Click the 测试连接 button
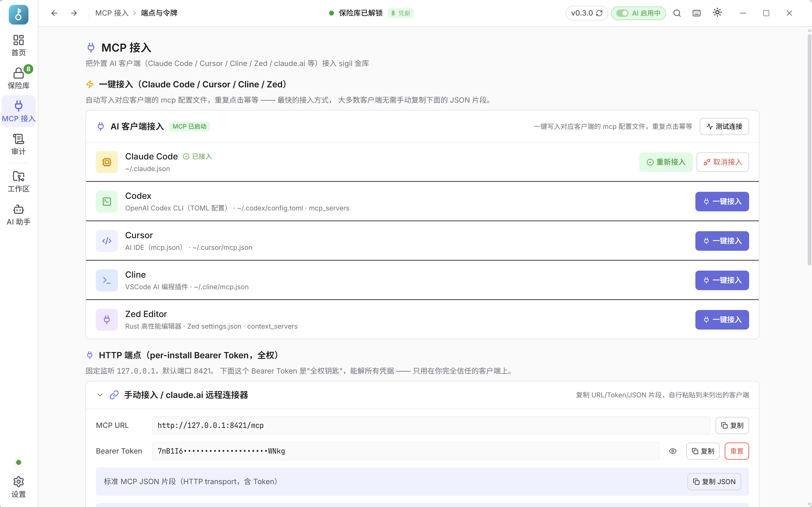Image resolution: width=812 pixels, height=507 pixels. click(724, 126)
